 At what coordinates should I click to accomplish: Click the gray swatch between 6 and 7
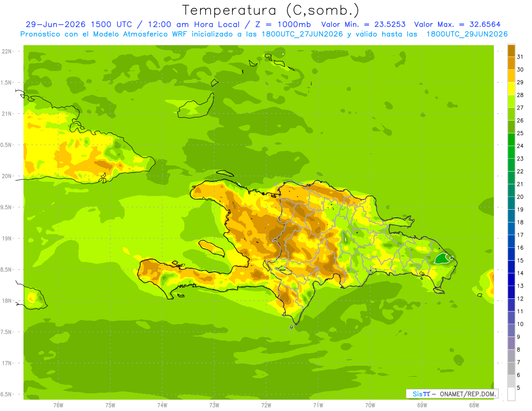click(511, 369)
